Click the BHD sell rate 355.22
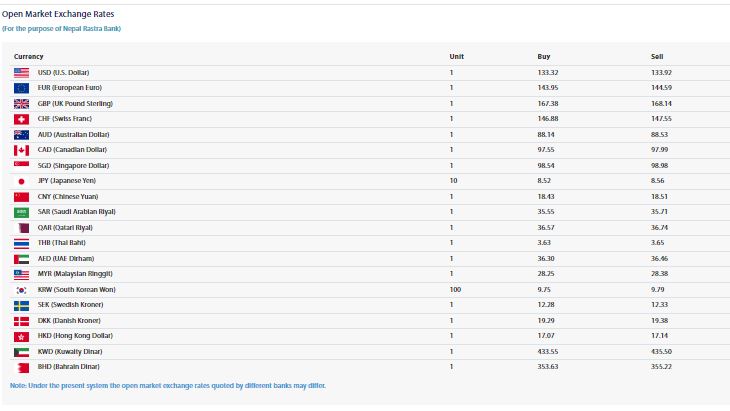 pos(662,367)
